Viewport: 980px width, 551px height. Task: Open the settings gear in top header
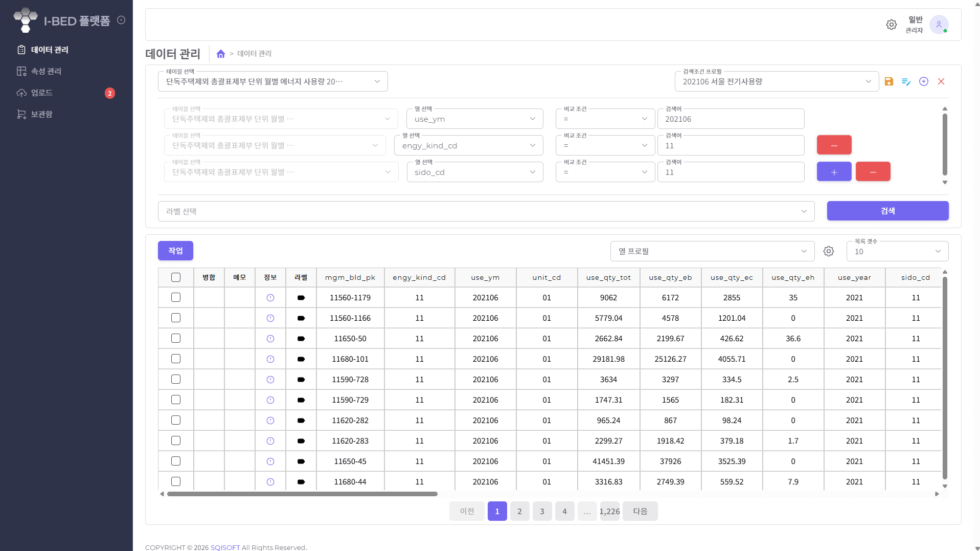pos(891,25)
